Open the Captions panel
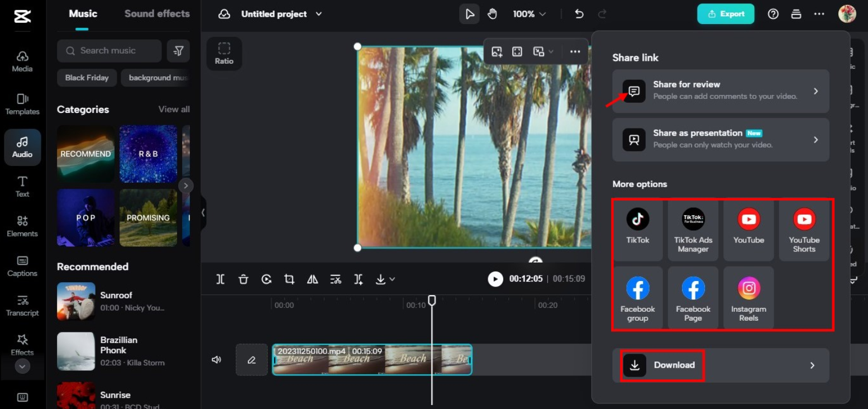The height and width of the screenshot is (409, 868). coord(22,267)
